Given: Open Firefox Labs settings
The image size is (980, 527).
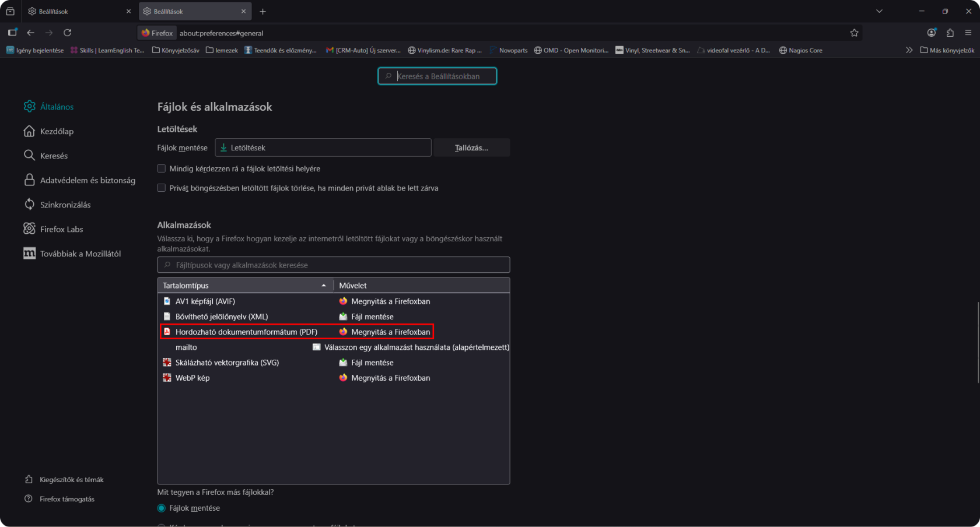Looking at the screenshot, I should [61, 229].
